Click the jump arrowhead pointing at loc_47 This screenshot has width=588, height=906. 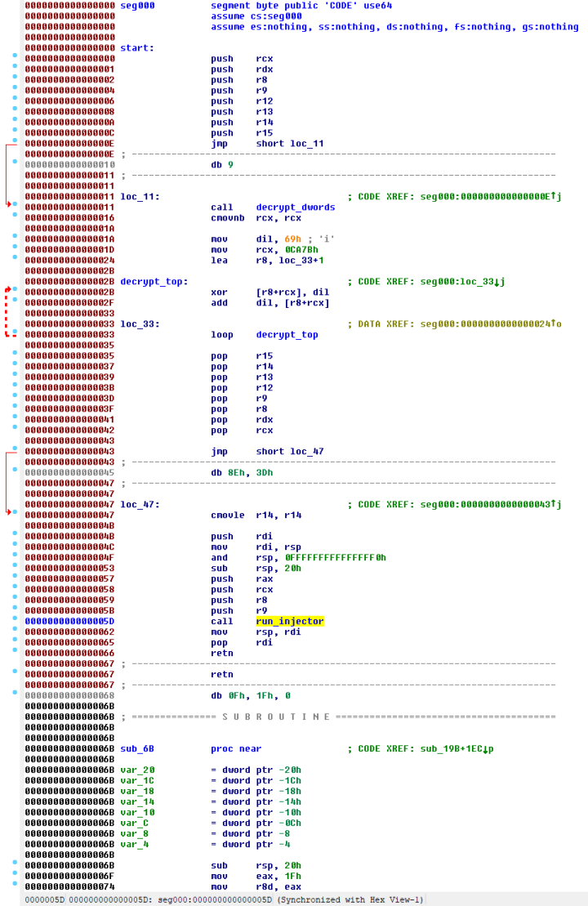9,511
